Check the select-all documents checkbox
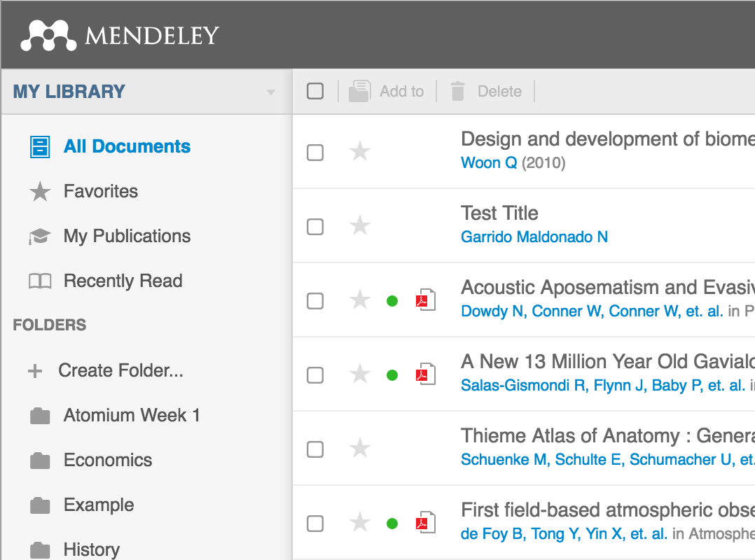 click(315, 91)
